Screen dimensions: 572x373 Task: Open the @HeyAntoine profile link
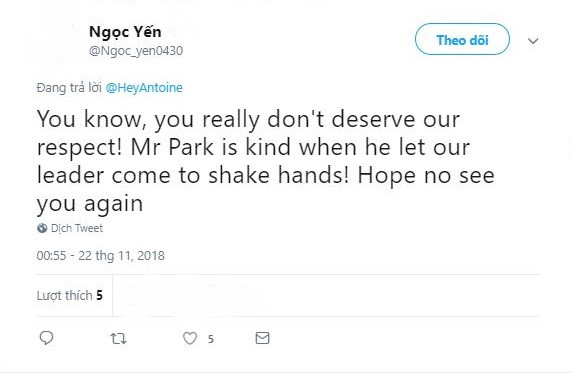(144, 88)
